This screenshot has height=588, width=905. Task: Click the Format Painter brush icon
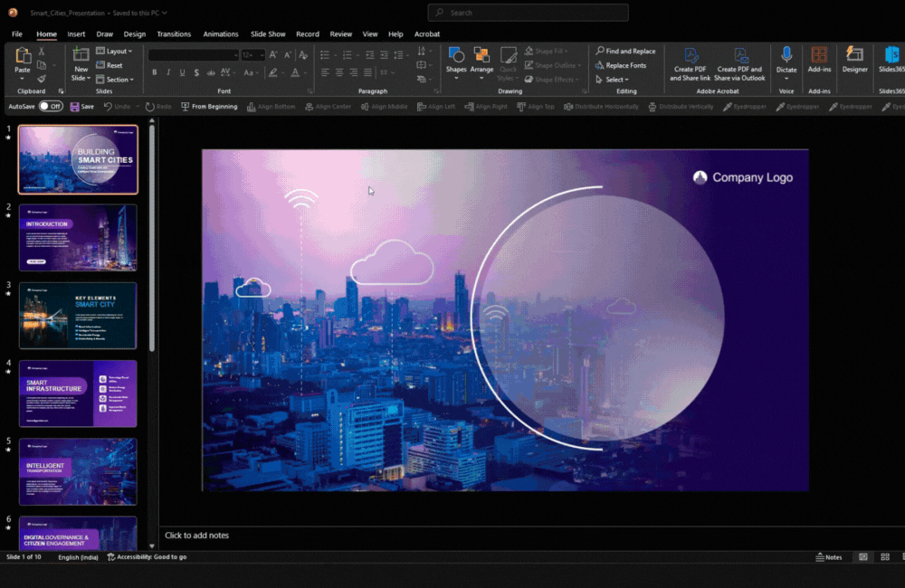coord(42,79)
